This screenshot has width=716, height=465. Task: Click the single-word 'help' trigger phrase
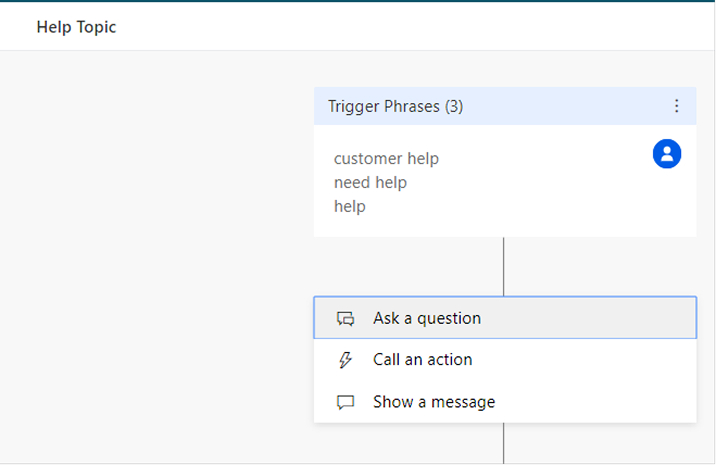[350, 206]
